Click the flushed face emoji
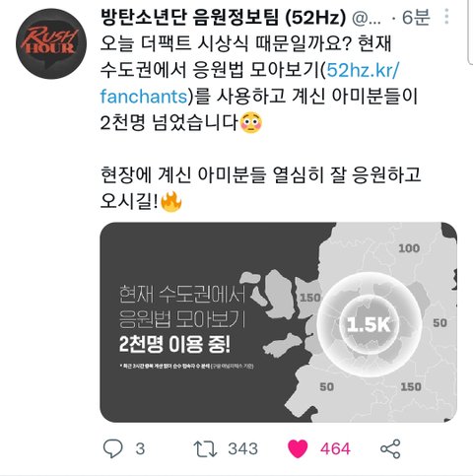 251,122
